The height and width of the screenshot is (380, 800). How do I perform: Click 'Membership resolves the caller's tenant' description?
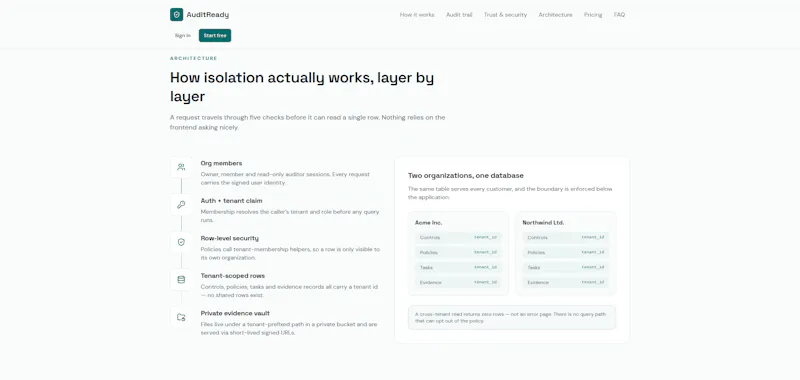click(290, 216)
